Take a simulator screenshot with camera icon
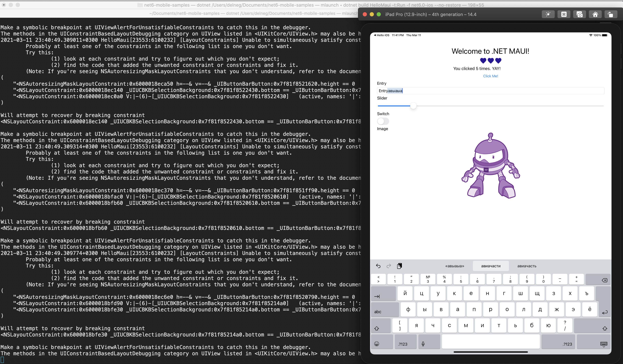 tap(579, 14)
